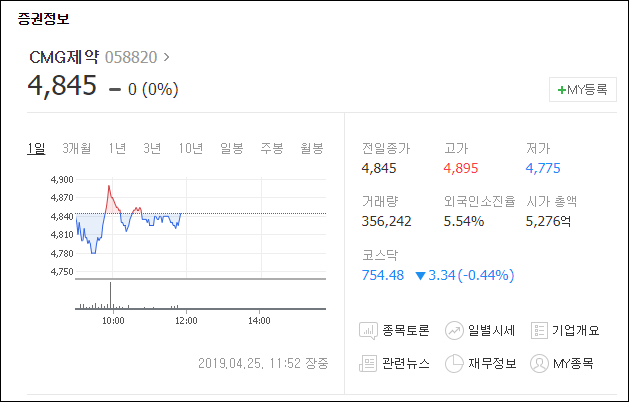Screen dimensions: 629x402
Task: Click the MY종목 person icon
Action: click(x=539, y=363)
